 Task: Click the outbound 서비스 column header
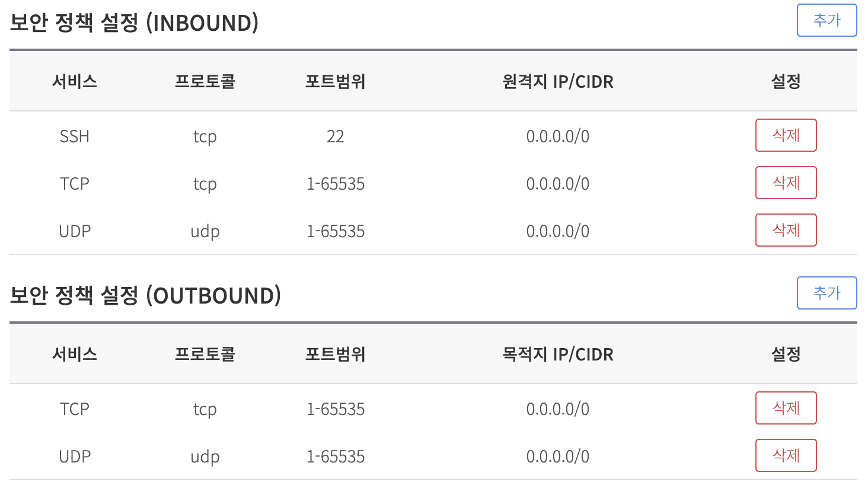pos(75,354)
